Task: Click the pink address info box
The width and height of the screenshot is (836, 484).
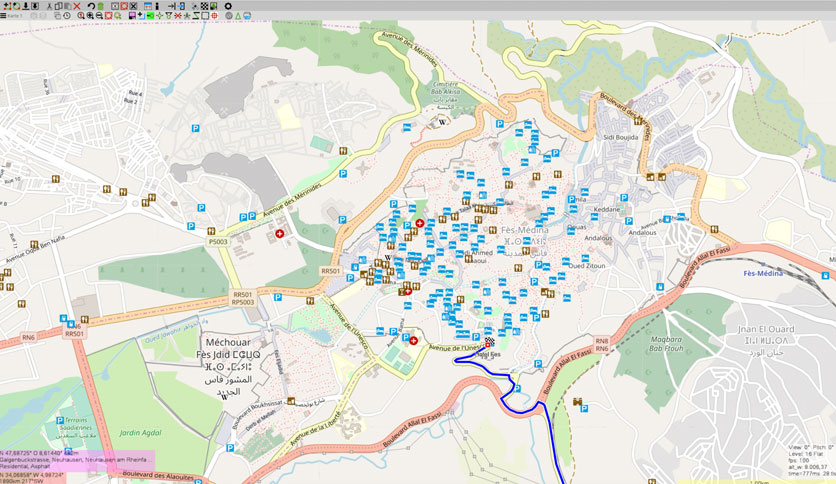Action: 77,461
